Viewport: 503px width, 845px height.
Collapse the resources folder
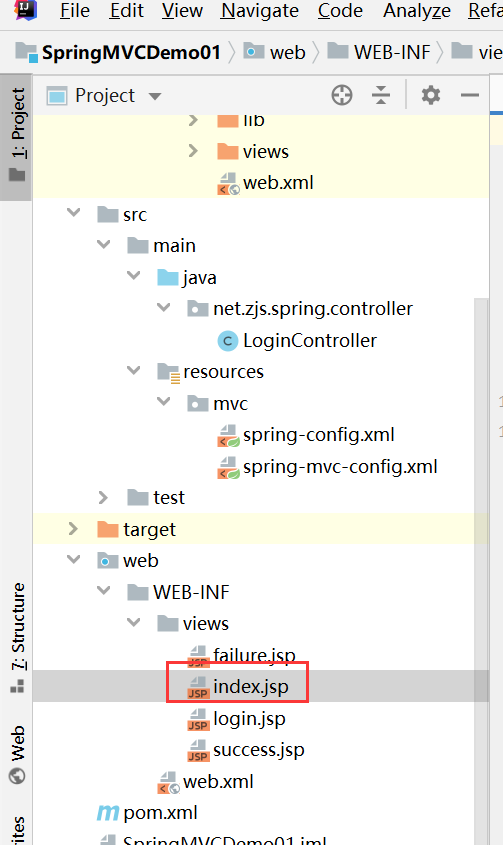click(x=133, y=371)
